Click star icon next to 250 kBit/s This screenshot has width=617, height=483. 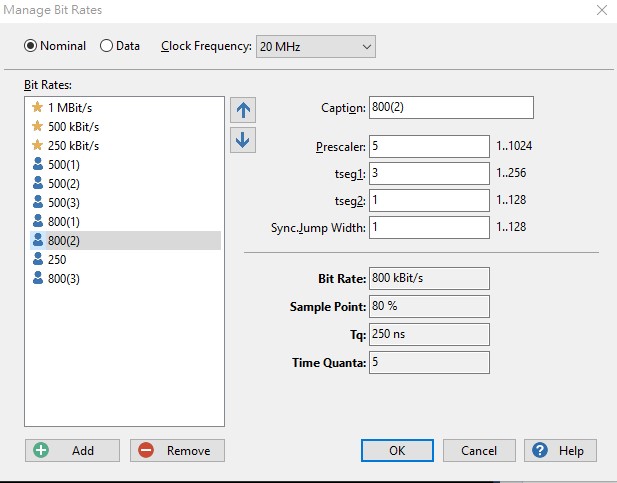(37, 145)
